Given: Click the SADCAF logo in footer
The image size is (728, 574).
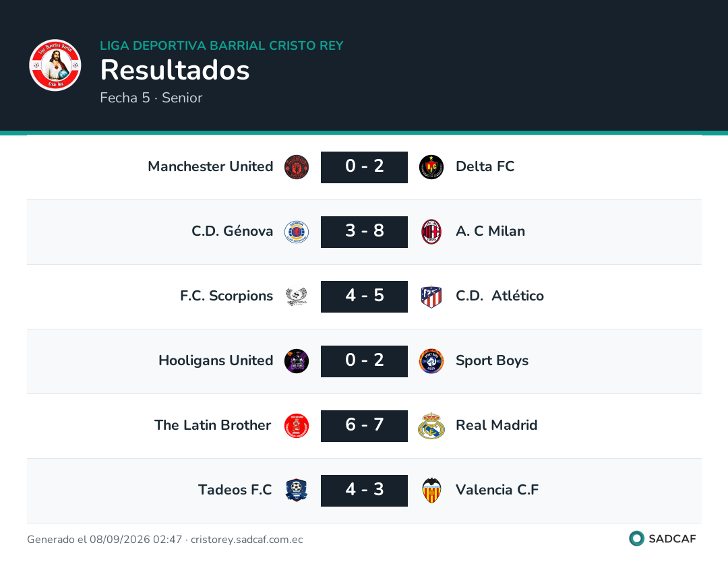Looking at the screenshot, I should [x=663, y=538].
